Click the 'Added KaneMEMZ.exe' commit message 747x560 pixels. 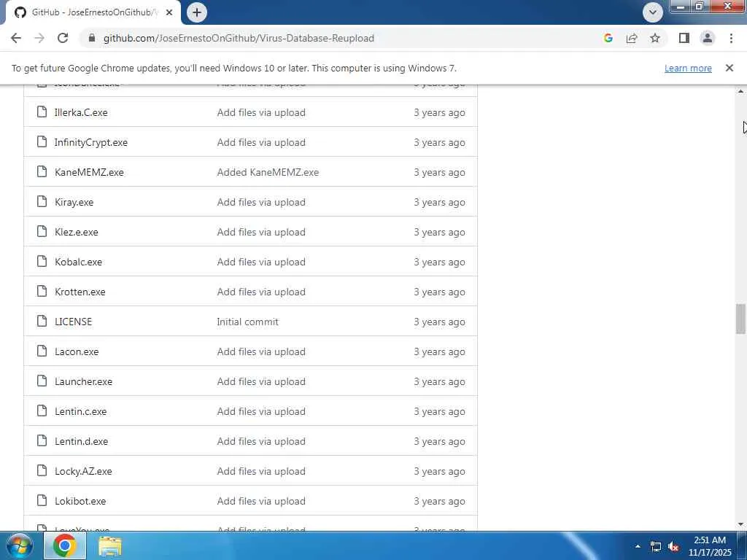click(x=268, y=172)
